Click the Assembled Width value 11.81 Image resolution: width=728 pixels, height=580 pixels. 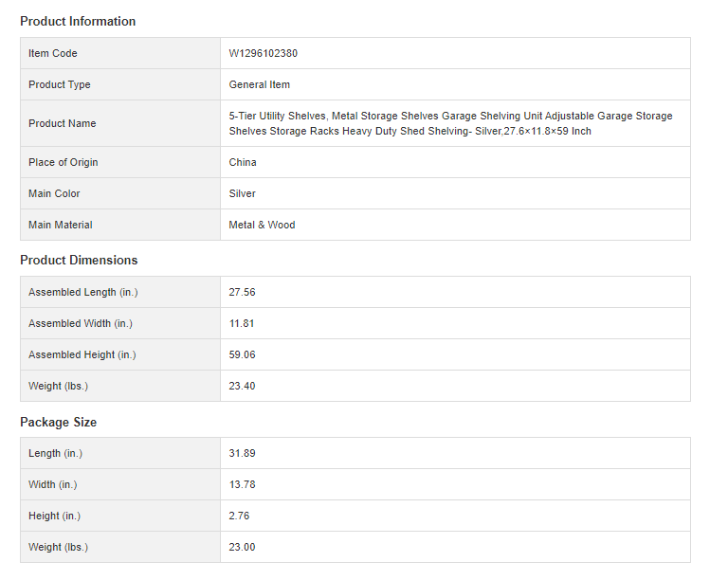(x=242, y=323)
